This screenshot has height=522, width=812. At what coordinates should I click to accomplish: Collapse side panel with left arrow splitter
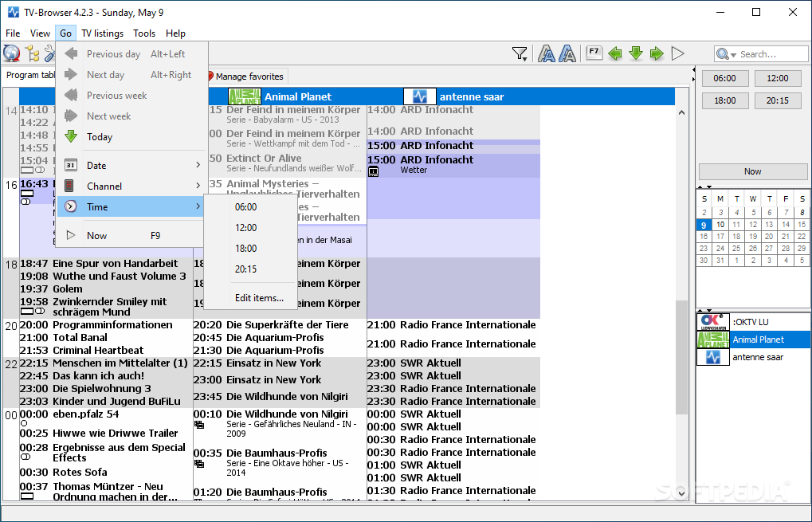click(x=693, y=69)
